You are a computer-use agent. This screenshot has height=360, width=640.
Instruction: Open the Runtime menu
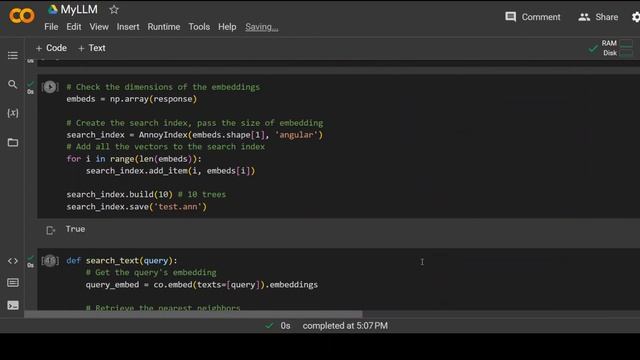click(164, 27)
